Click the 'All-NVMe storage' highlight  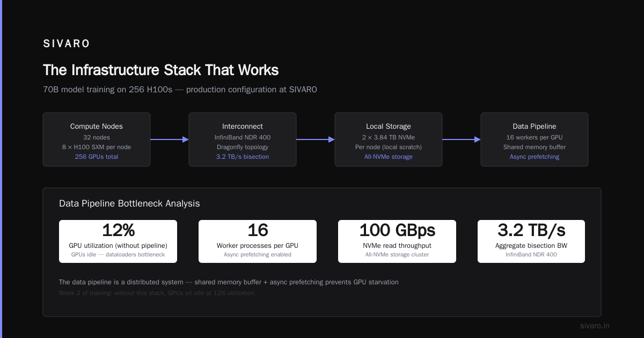click(389, 157)
